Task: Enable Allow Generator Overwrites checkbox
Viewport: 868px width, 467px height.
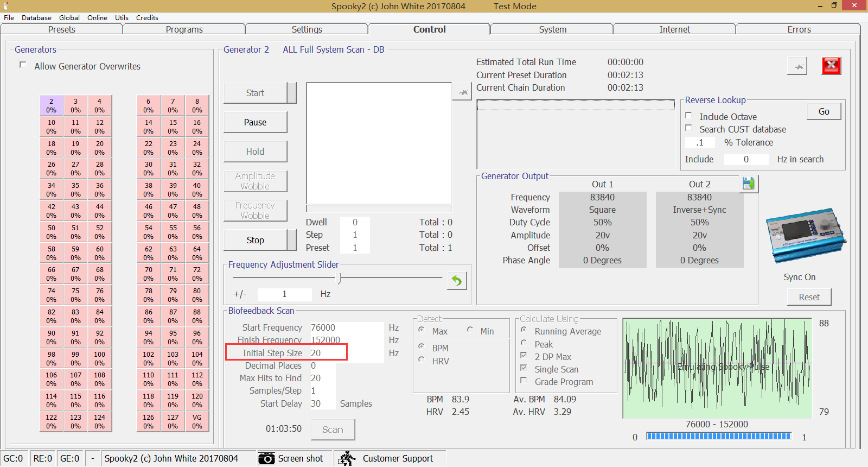Action: tap(23, 65)
